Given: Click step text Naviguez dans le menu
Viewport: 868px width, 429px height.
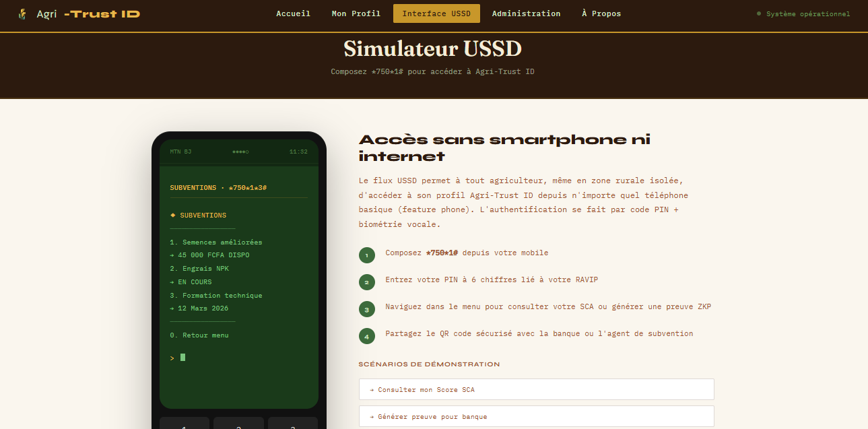Looking at the screenshot, I should (x=548, y=306).
